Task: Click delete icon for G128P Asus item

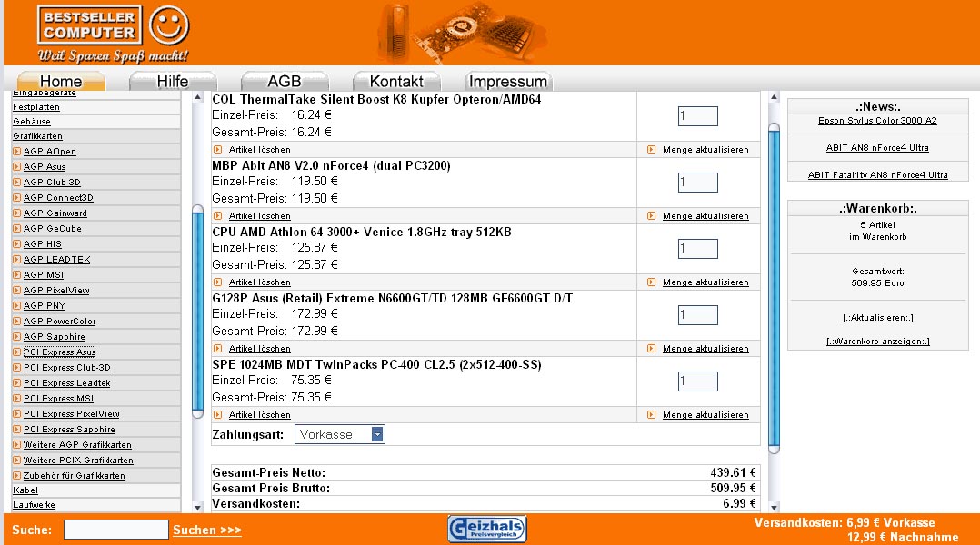Action: click(x=217, y=349)
